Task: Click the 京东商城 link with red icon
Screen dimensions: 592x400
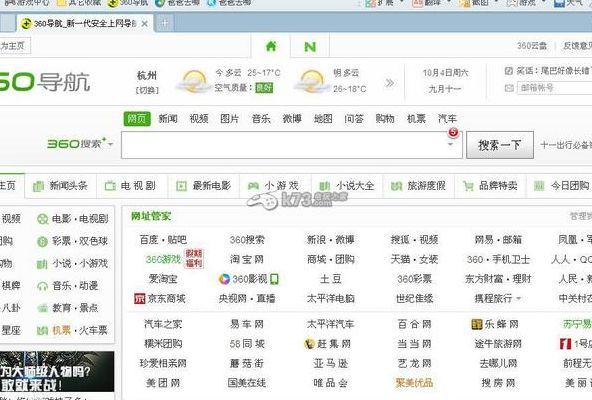Action: (160, 298)
